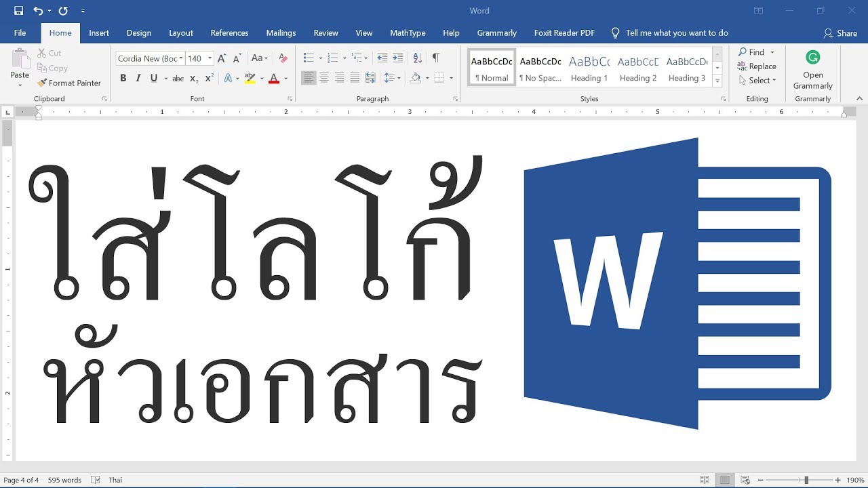The height and width of the screenshot is (488, 868).
Task: Click the Share button
Action: point(840,33)
